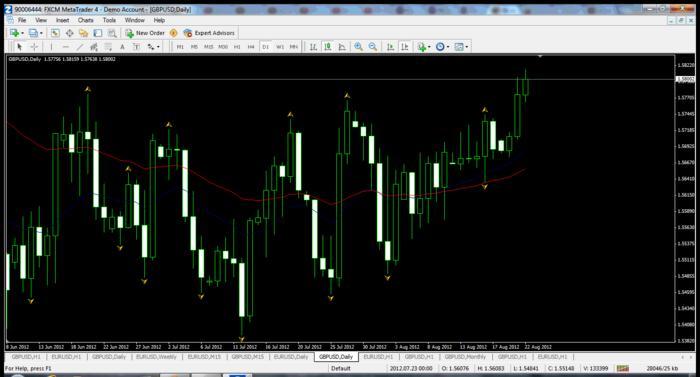
Task: Open the Market Watch window icon
Action: (x=55, y=33)
